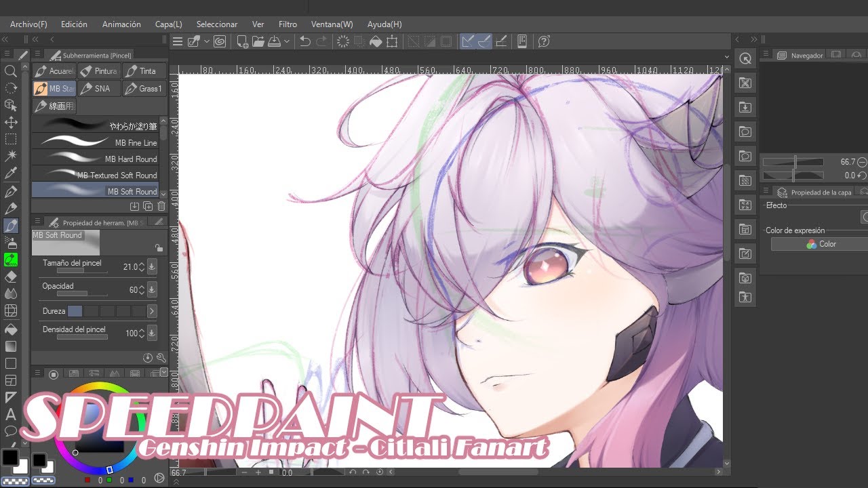Toggle the snap to ruler command bar button
Image resolution: width=868 pixels, height=488 pixels.
[x=468, y=41]
